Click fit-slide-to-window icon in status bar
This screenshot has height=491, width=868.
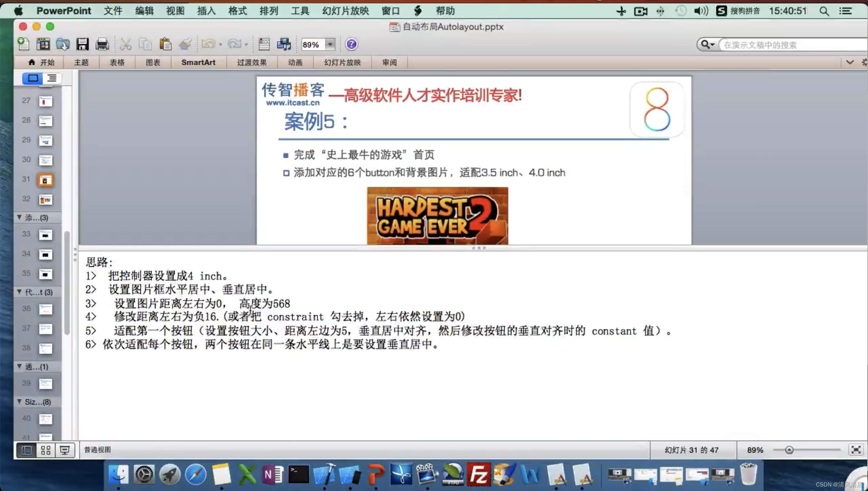856,450
